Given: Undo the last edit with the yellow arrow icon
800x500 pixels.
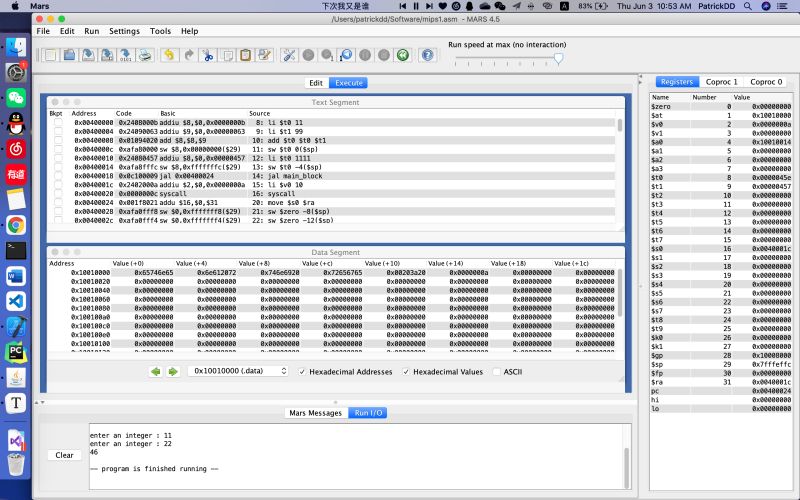Looking at the screenshot, I should pos(169,55).
